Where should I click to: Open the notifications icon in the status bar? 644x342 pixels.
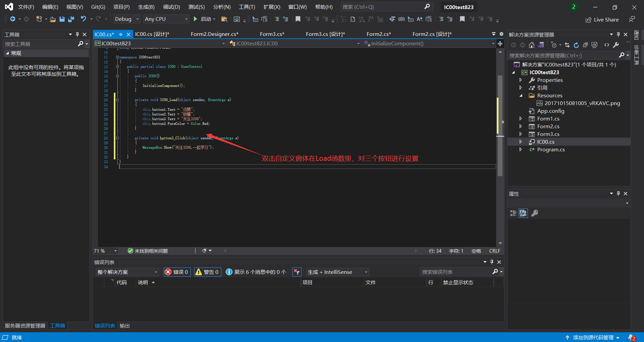pyautogui.click(x=632, y=337)
